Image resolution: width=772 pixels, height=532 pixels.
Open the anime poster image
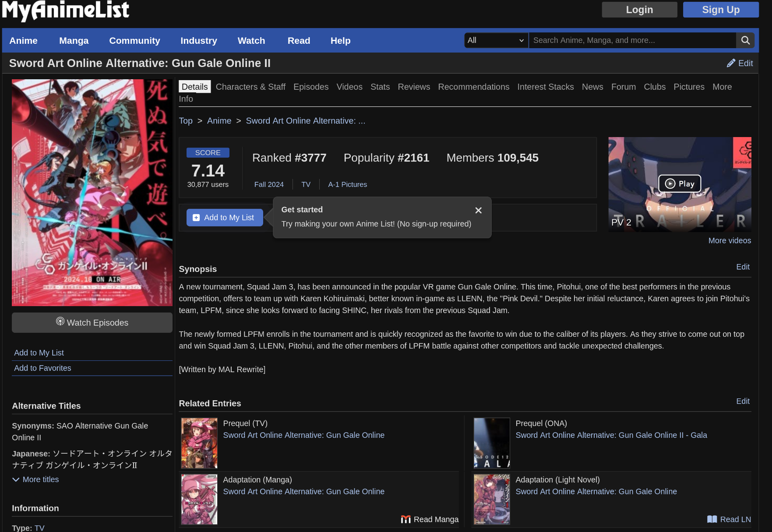[92, 193]
